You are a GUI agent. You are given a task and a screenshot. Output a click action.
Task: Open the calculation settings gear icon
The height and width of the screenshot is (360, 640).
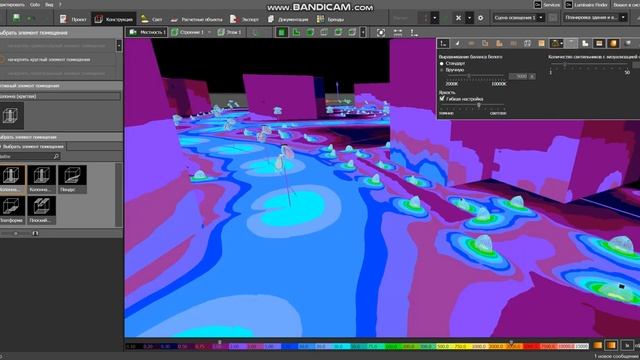(x=480, y=18)
